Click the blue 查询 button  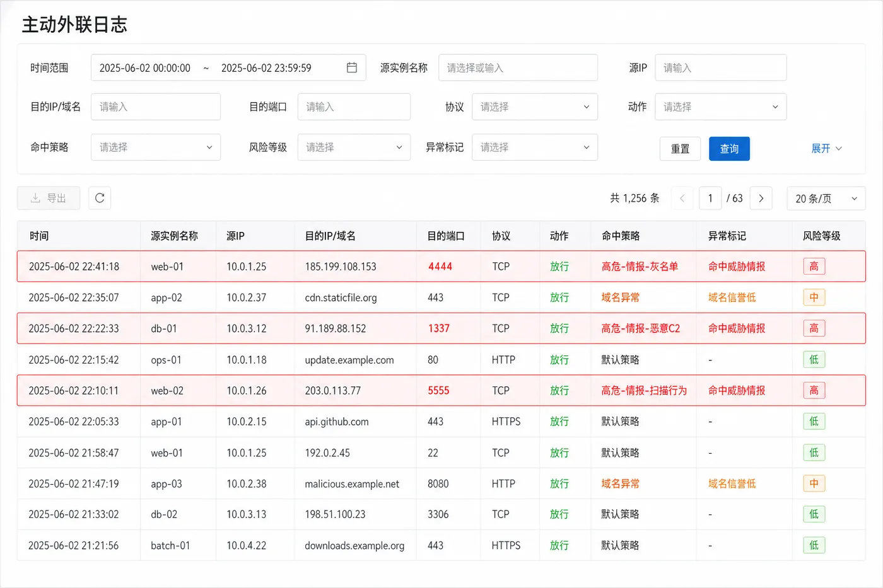729,149
